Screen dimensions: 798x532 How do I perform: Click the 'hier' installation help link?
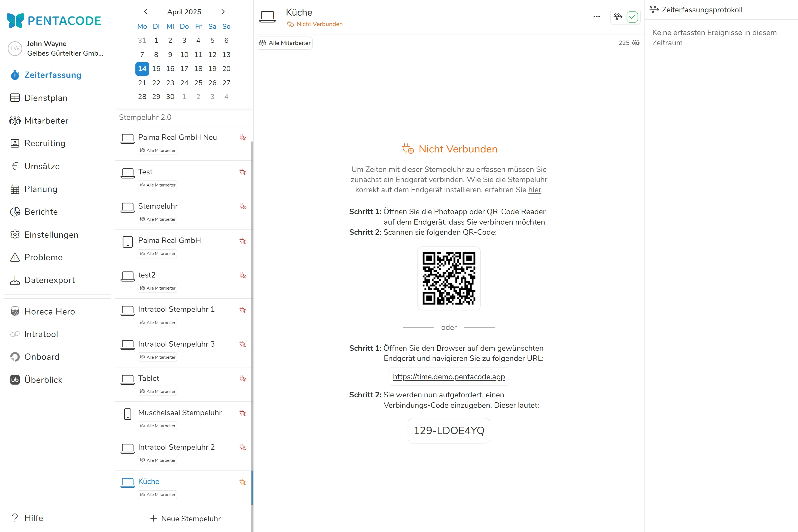(x=534, y=190)
